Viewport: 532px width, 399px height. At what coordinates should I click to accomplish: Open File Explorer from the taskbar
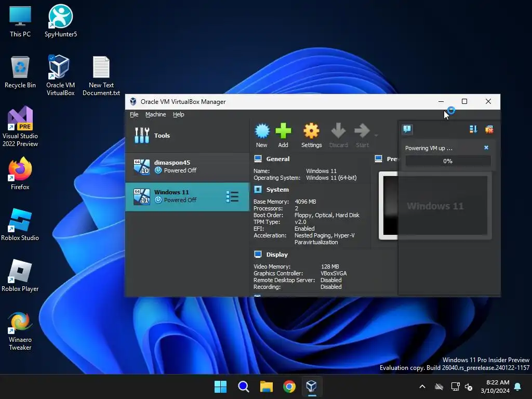click(267, 387)
